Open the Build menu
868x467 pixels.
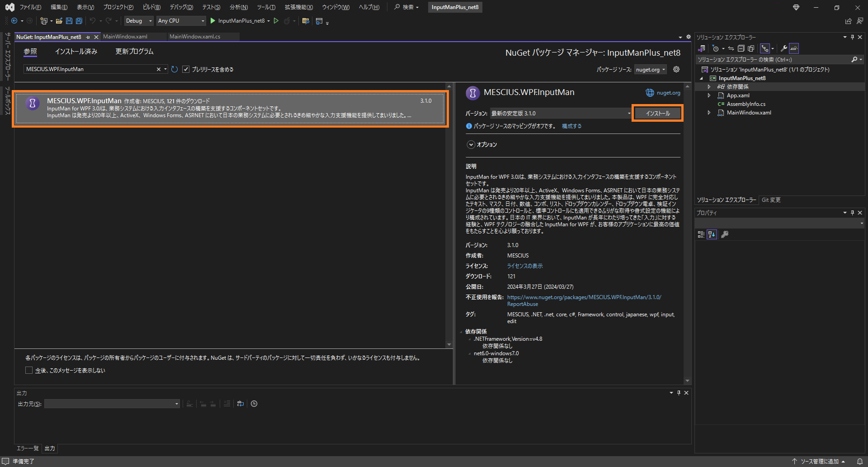tap(151, 7)
